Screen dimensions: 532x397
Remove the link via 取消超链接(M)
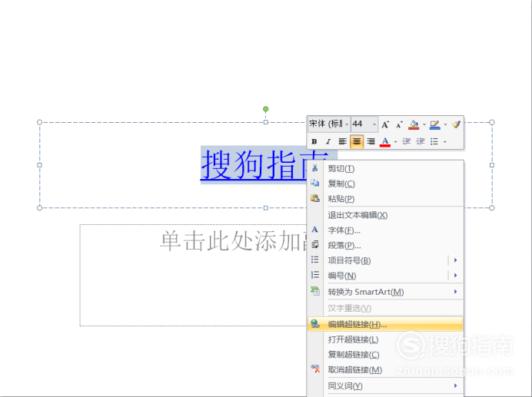385,369
